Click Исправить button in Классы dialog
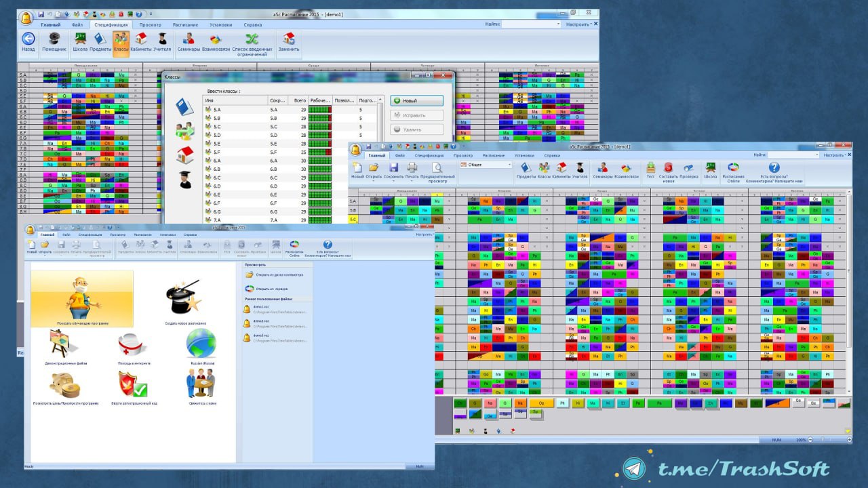This screenshot has width=868, height=488. (416, 115)
